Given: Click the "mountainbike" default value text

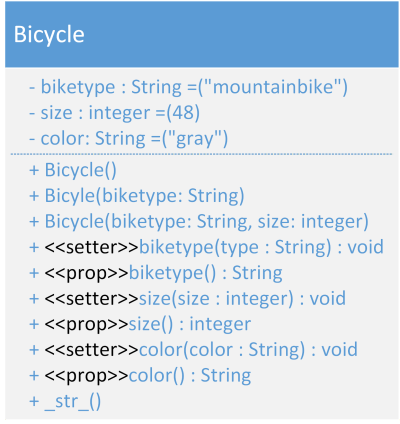Looking at the screenshot, I should click(273, 87).
